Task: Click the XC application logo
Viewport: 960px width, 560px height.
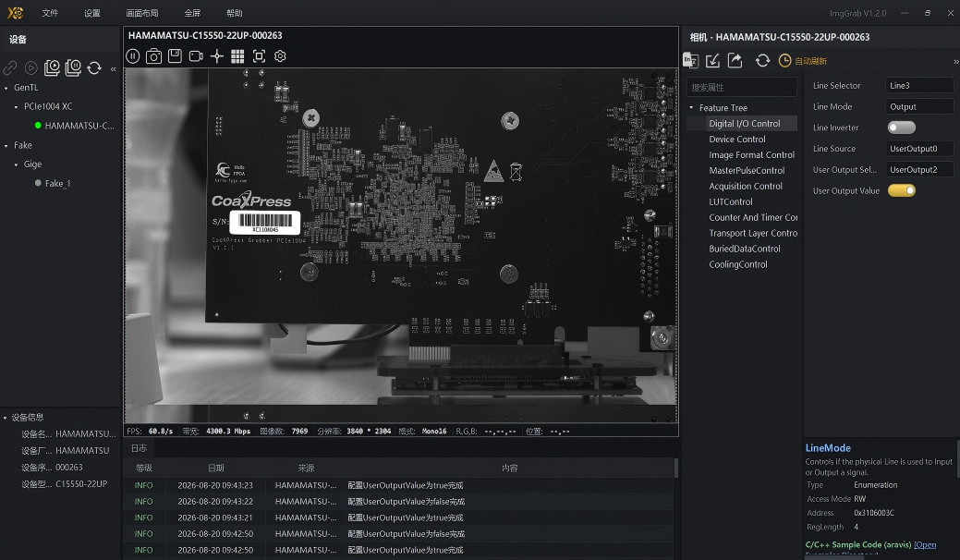Action: (x=15, y=12)
